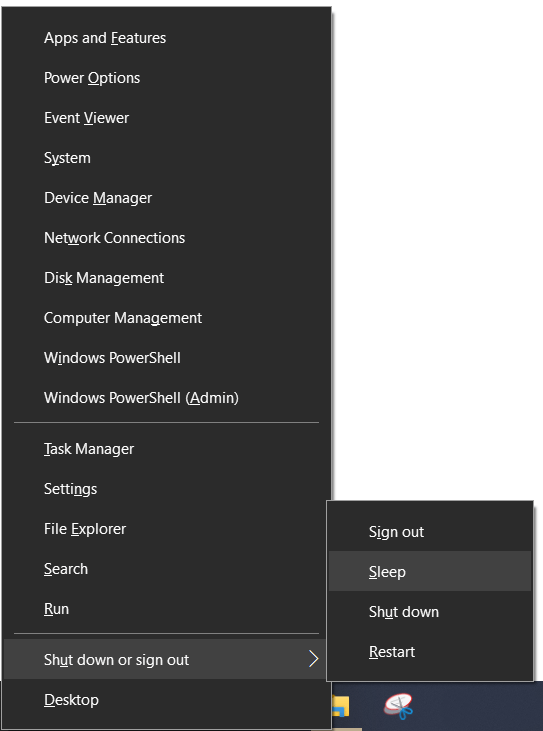Launch Disk Management
The image size is (543, 731).
coord(166,278)
